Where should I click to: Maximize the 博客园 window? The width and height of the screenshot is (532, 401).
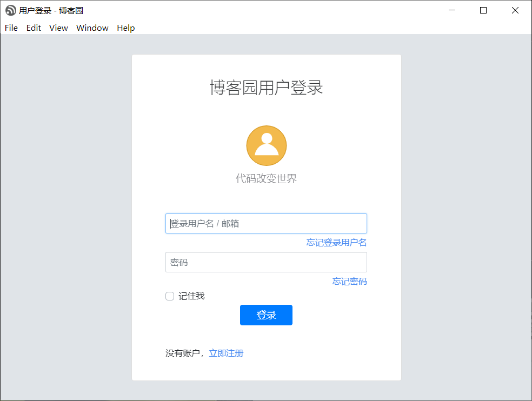[x=483, y=10]
